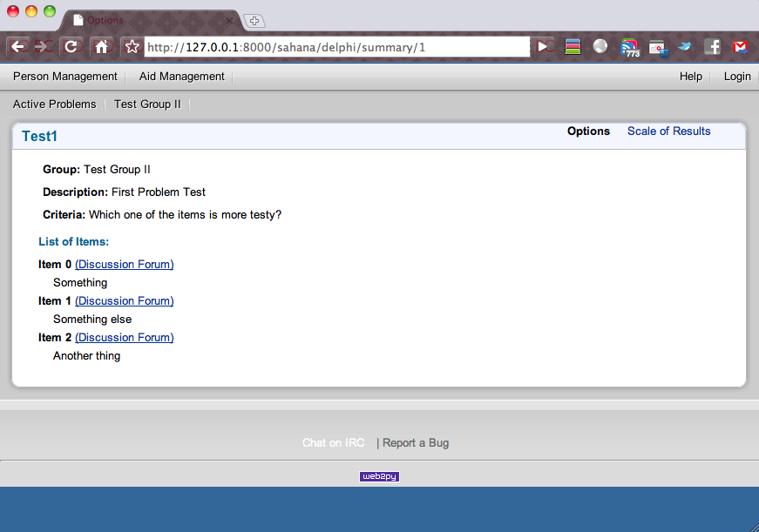Open Discussion Forum for Item 2
The height and width of the screenshot is (532, 759).
[125, 338]
